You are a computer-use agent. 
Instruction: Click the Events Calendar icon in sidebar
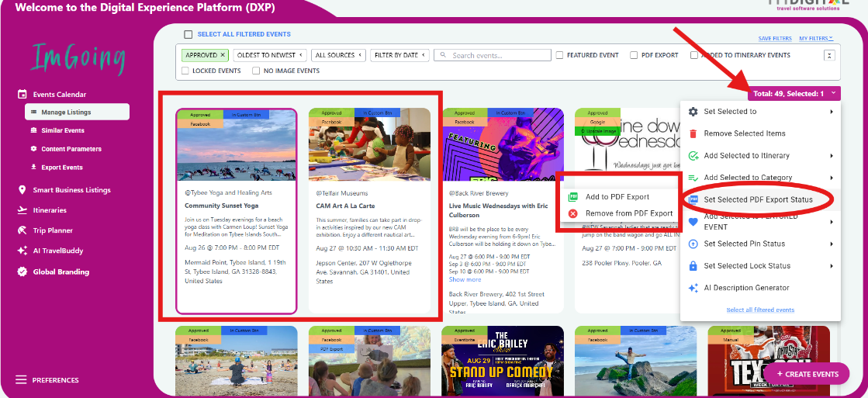click(22, 94)
